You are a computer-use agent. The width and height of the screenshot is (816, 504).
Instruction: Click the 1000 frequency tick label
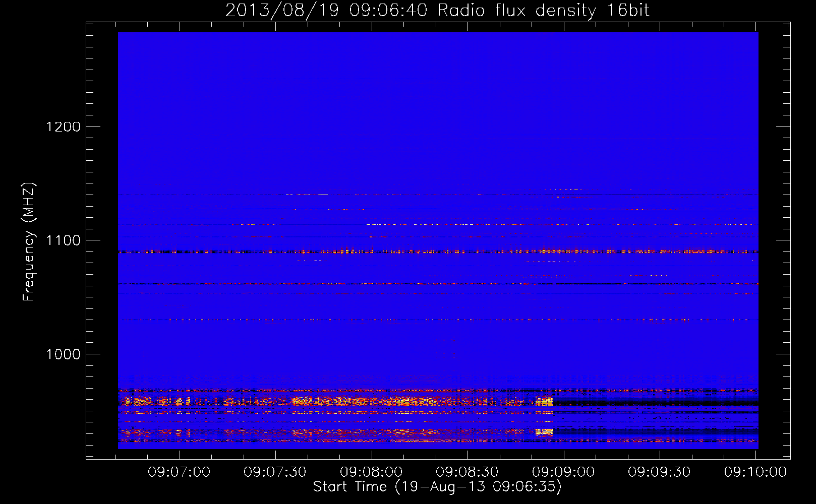63,354
